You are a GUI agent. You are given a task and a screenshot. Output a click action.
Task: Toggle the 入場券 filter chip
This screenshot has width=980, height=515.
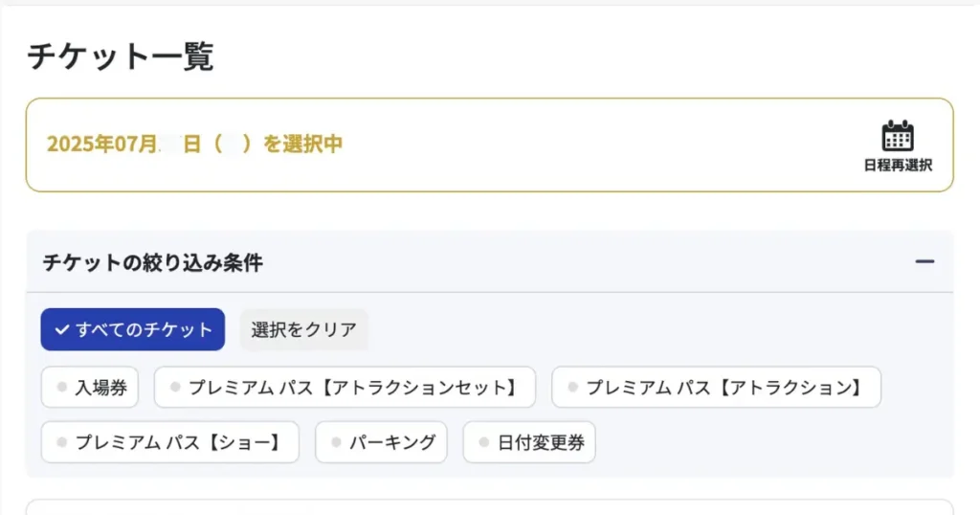pos(89,388)
